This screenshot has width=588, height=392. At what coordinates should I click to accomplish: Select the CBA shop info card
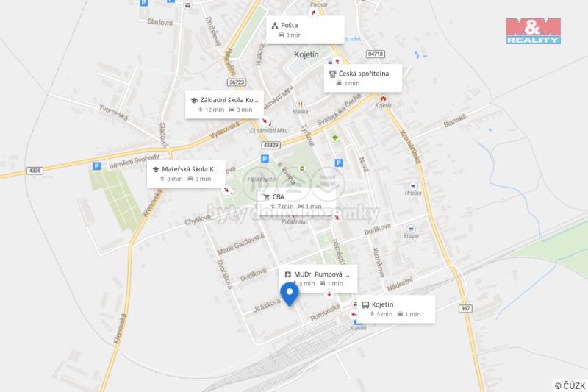(x=296, y=202)
